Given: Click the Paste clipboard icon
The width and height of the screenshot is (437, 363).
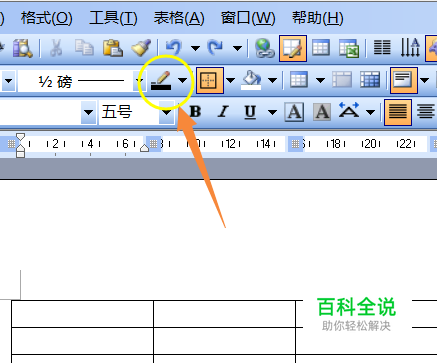Looking at the screenshot, I should pyautogui.click(x=113, y=48).
